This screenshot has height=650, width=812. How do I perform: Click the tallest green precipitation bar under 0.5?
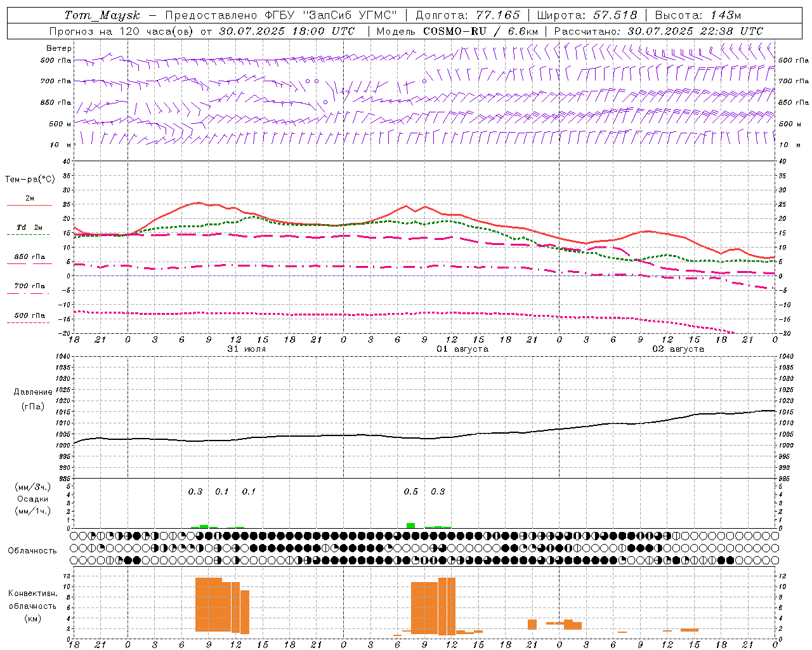(x=411, y=526)
